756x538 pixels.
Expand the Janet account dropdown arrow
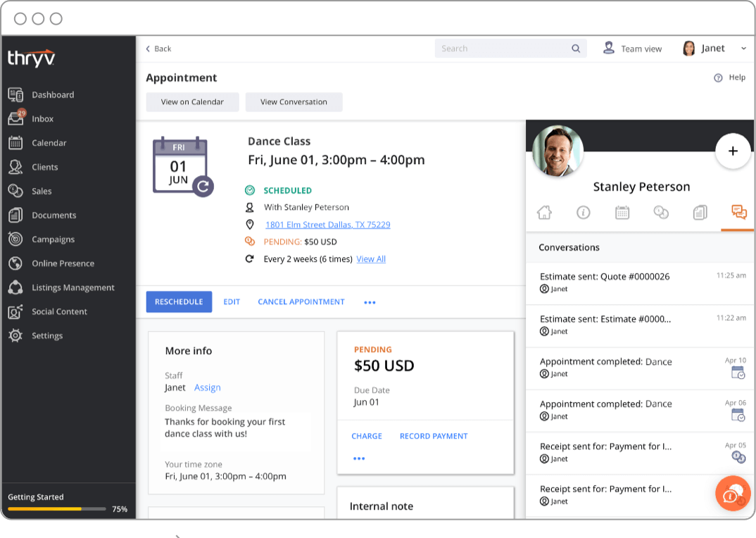743,49
